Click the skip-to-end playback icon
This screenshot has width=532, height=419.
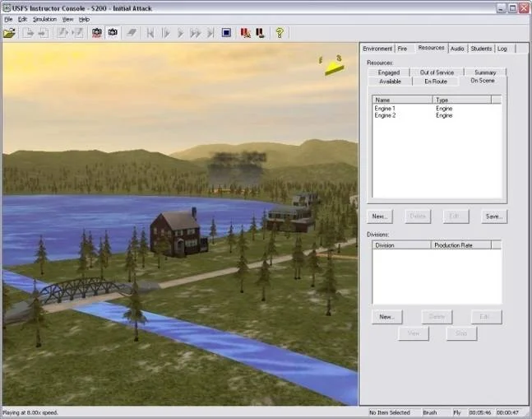[210, 33]
